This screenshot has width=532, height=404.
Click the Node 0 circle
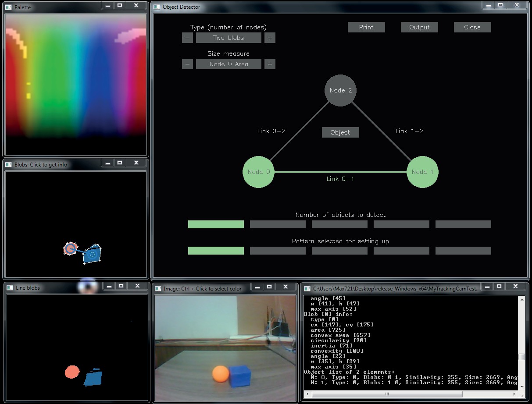pyautogui.click(x=258, y=172)
